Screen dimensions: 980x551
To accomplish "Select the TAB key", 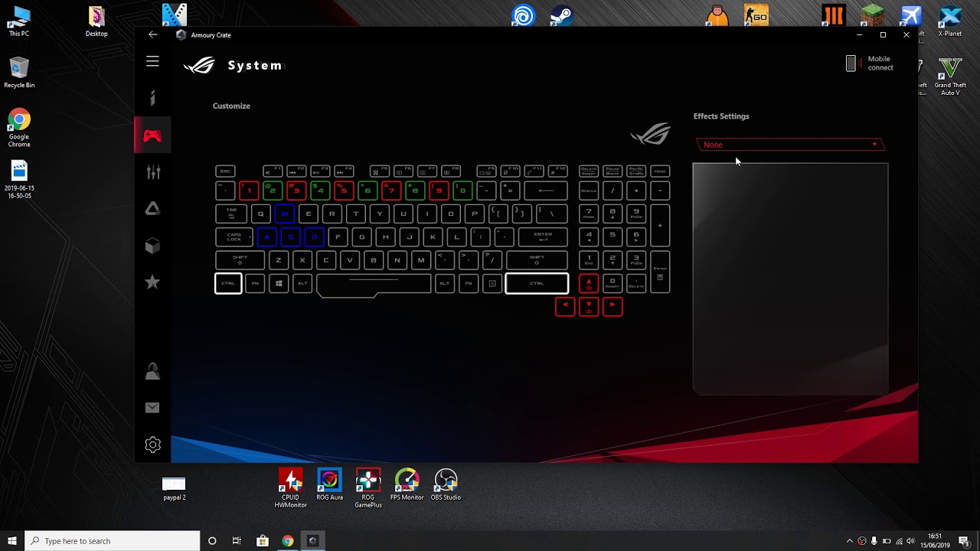I will (231, 214).
